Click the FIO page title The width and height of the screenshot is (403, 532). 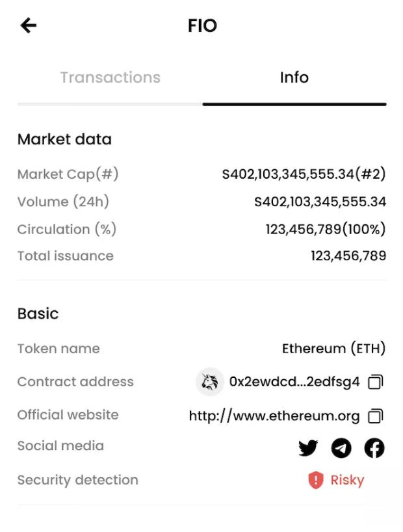[x=202, y=25]
